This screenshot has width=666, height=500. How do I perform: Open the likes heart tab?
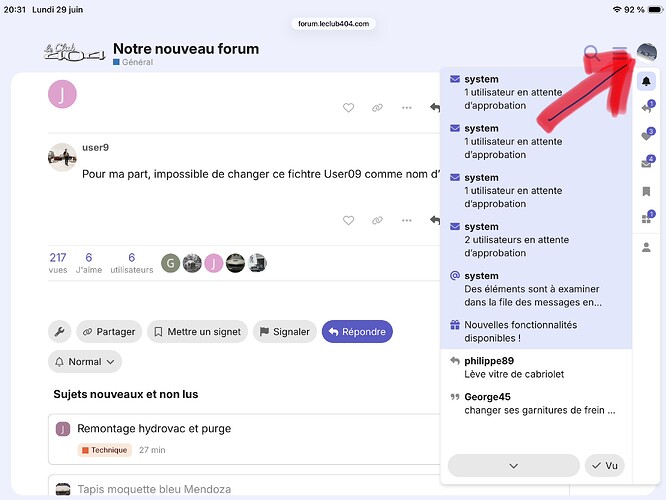click(x=647, y=135)
